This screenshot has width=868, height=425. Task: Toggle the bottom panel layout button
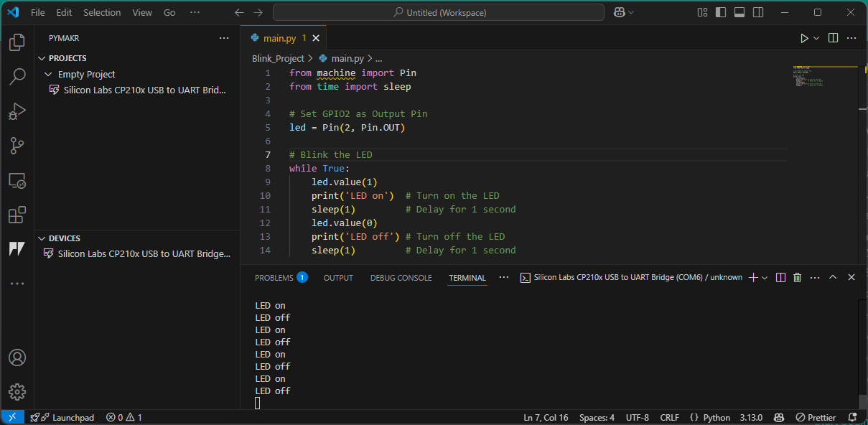[739, 12]
